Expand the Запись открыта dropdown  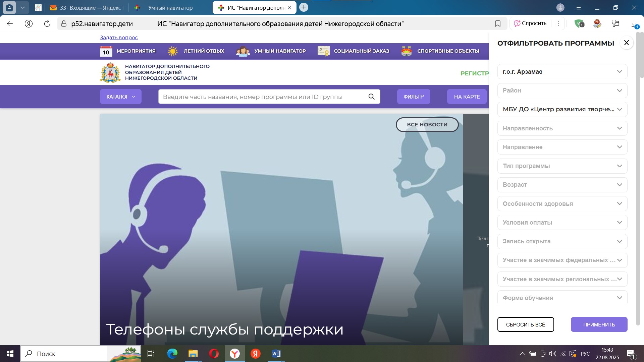coord(562,241)
